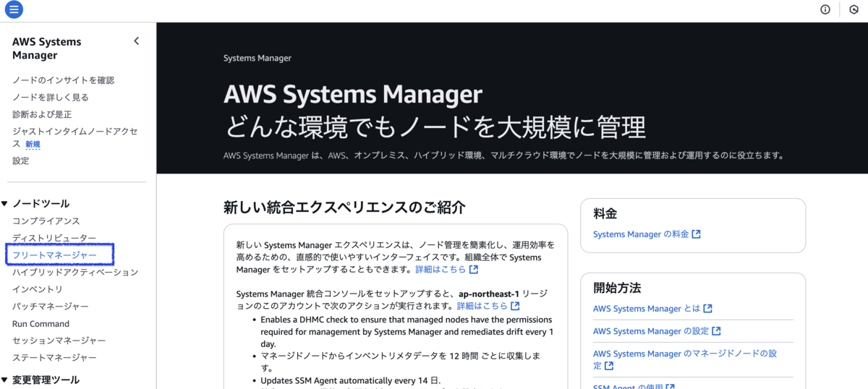Click external-link icon after first 詳細はこちら
Screen dimensions: 868x389
tap(474, 270)
